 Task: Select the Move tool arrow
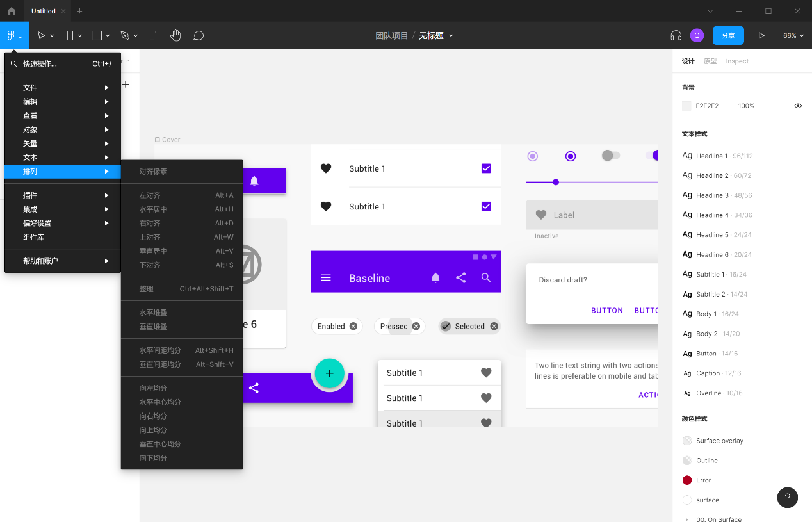41,36
